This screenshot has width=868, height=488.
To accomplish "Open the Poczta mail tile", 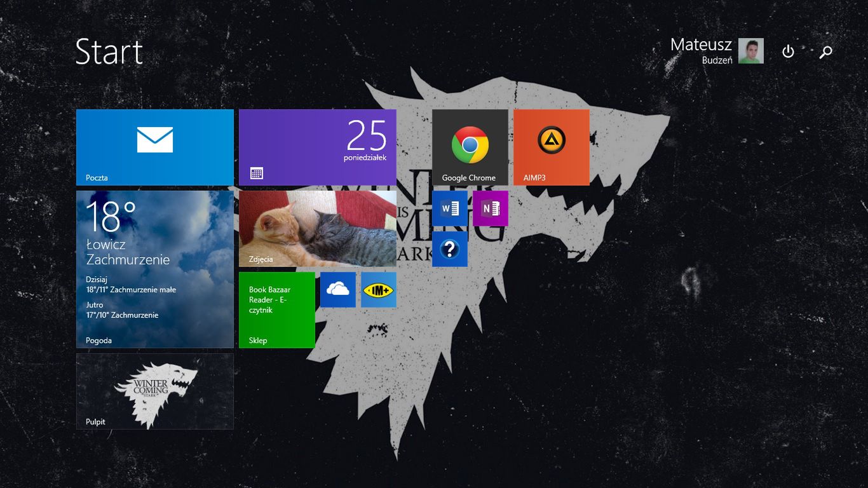I will pyautogui.click(x=155, y=147).
